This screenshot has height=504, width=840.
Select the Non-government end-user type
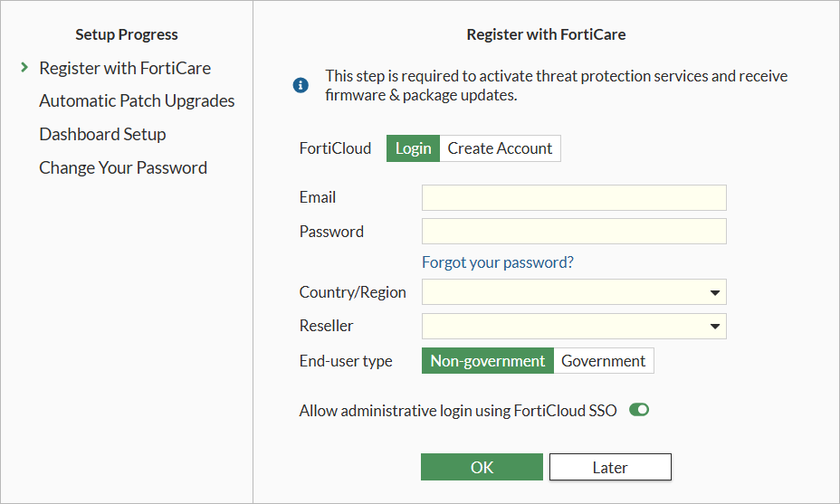488,361
